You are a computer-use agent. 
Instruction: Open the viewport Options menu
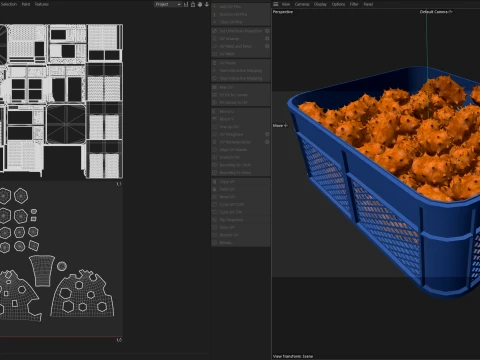click(x=338, y=4)
